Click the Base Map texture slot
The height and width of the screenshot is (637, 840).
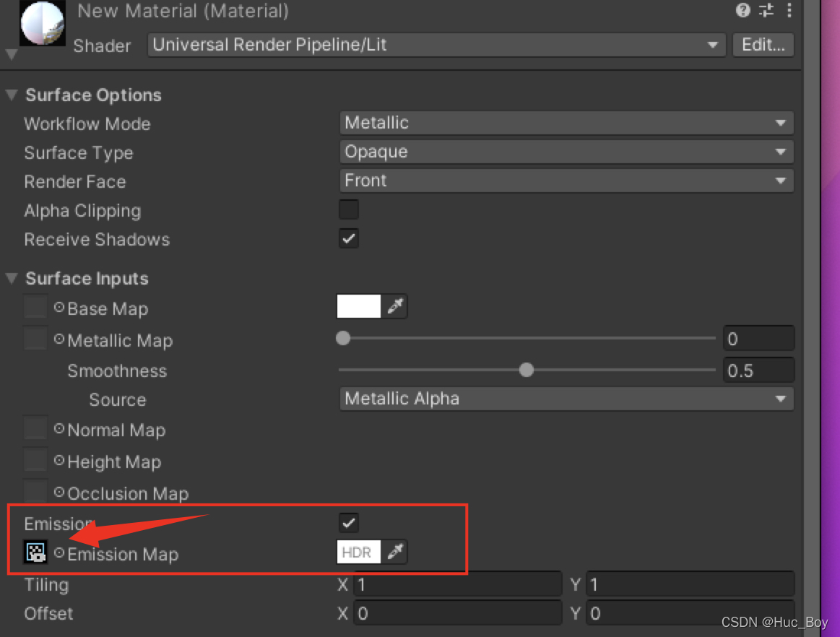pos(35,307)
